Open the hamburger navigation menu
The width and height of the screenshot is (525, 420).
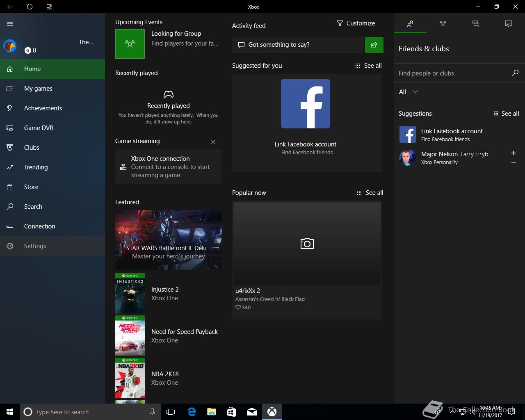(10, 24)
